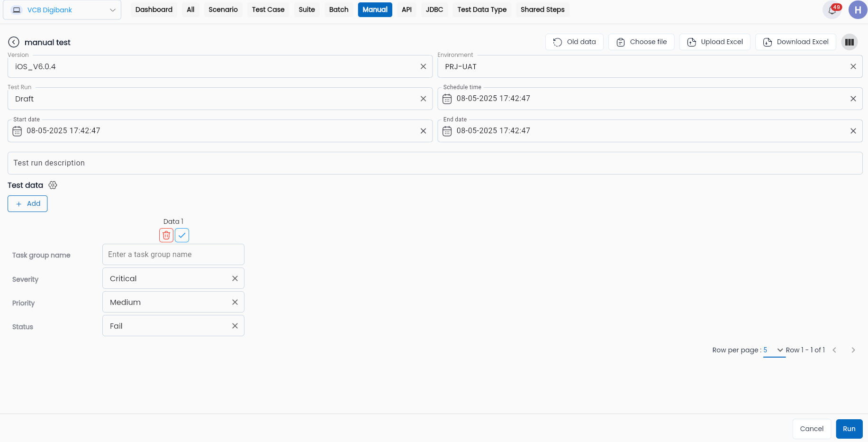Click the Download Excel button
Screen dimensions: 868x442
coord(796,42)
